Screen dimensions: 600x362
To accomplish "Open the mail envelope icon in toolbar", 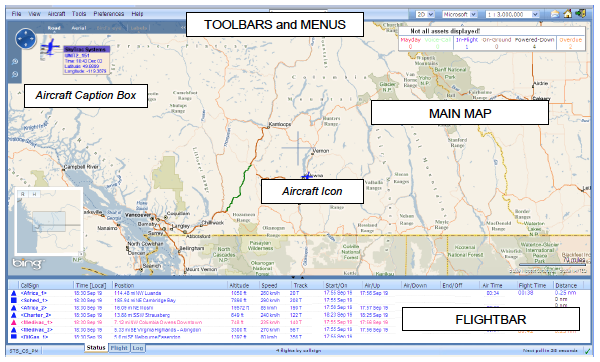I will point(555,14).
